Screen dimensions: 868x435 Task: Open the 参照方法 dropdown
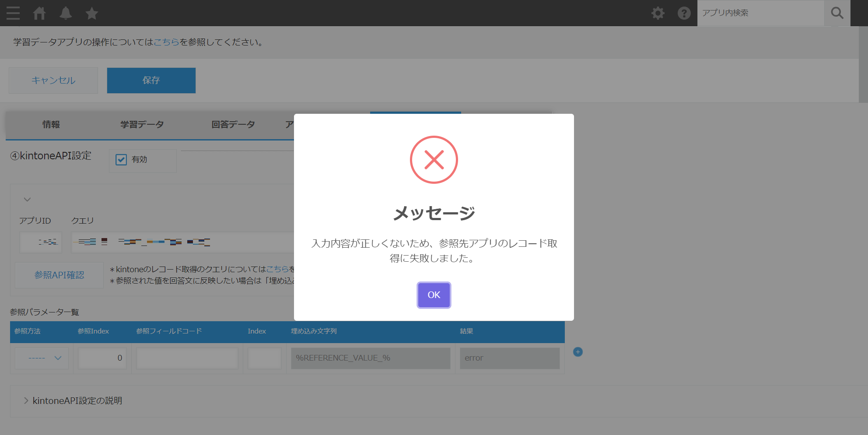(x=42, y=358)
